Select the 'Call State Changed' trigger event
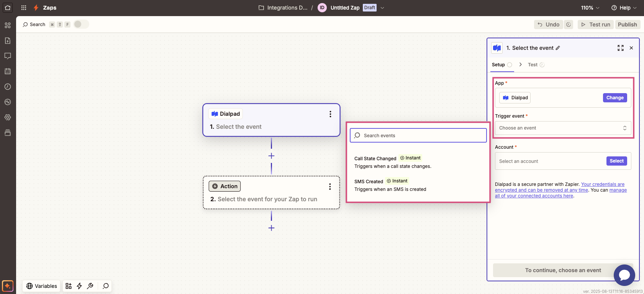The width and height of the screenshot is (644, 294). (418, 162)
